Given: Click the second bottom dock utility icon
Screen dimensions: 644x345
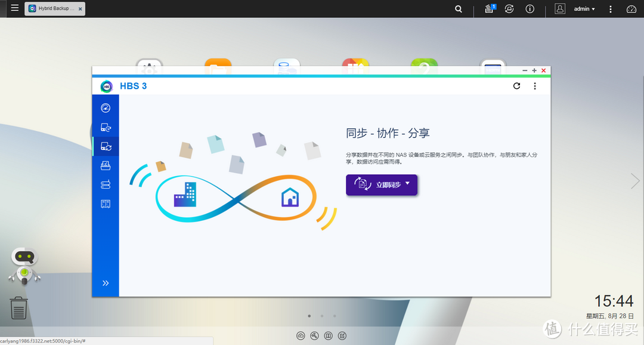Looking at the screenshot, I should [x=315, y=336].
